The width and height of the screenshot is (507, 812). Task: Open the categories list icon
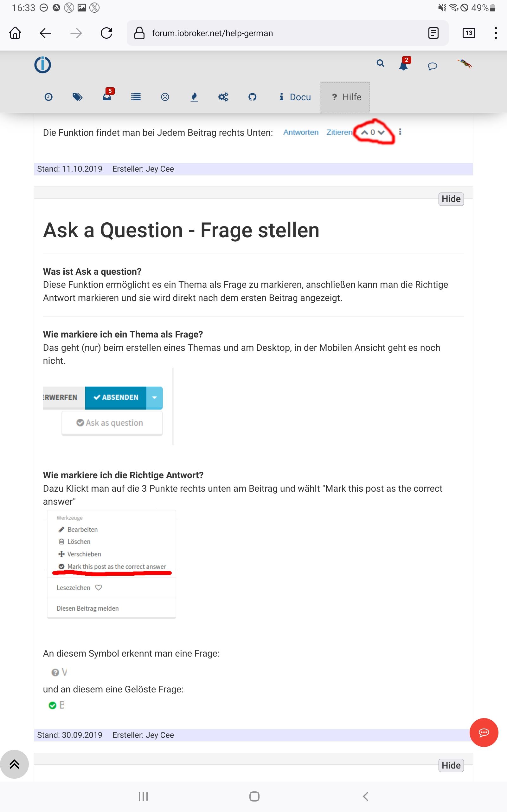(136, 97)
